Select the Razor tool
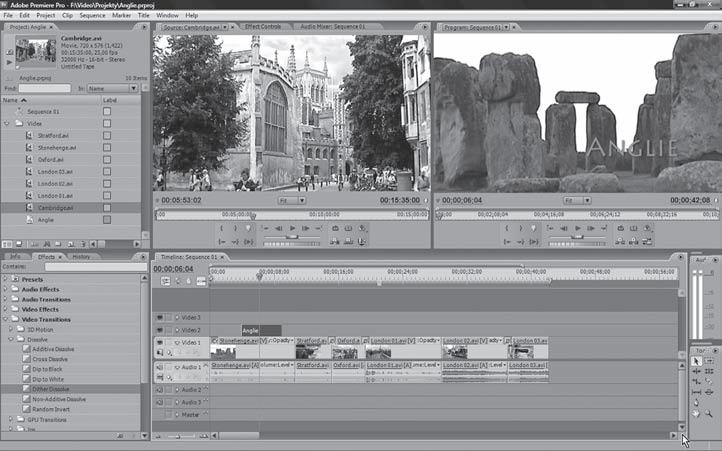722x451 pixels. click(x=709, y=381)
